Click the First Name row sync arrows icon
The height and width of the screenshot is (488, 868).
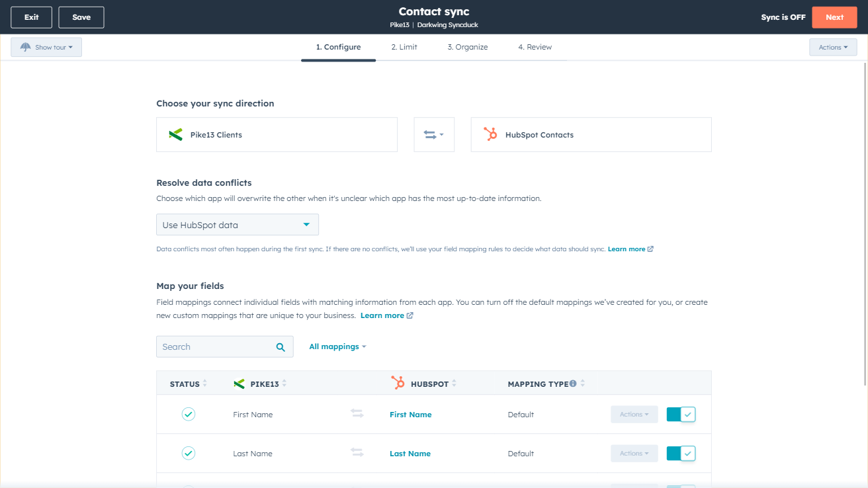coord(357,414)
